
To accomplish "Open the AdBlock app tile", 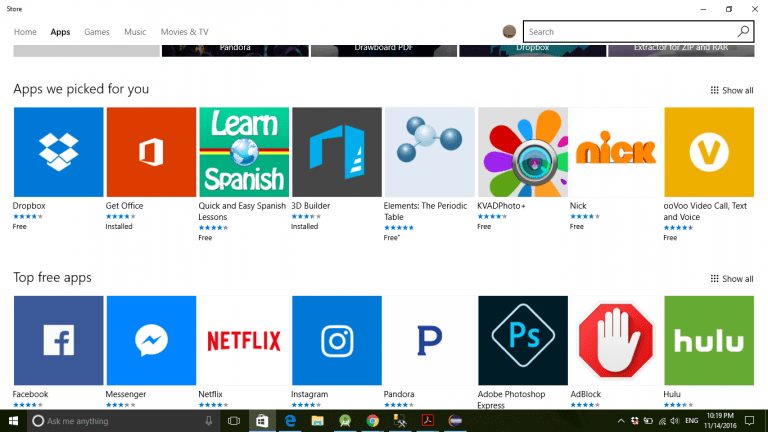I will point(615,340).
